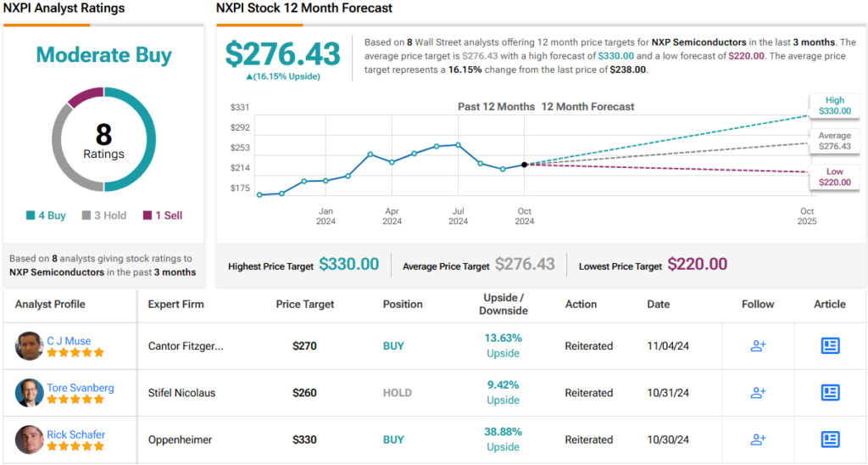The image size is (868, 465).
Task: Follow analyst C J Muse icon
Action: (758, 346)
